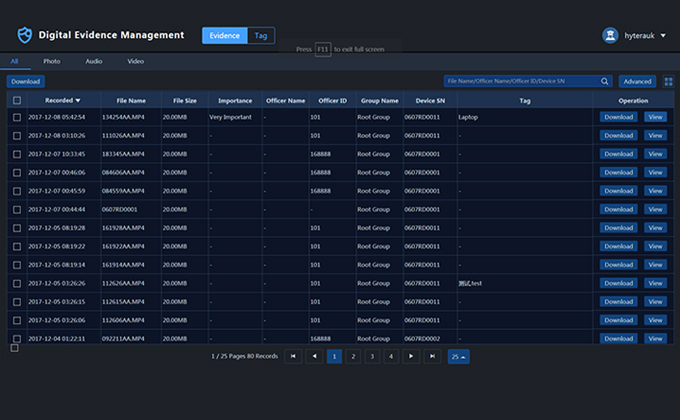
Task: Select current page 1 button
Action: (x=334, y=357)
